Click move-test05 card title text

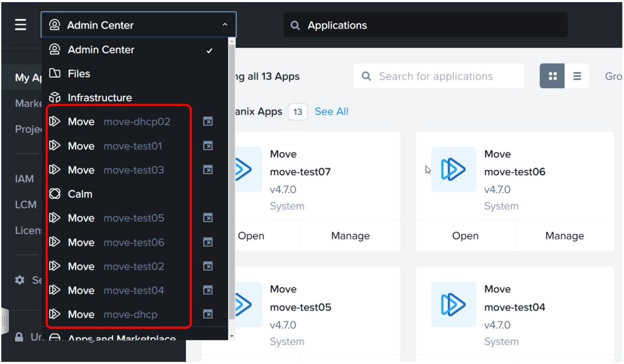point(301,307)
